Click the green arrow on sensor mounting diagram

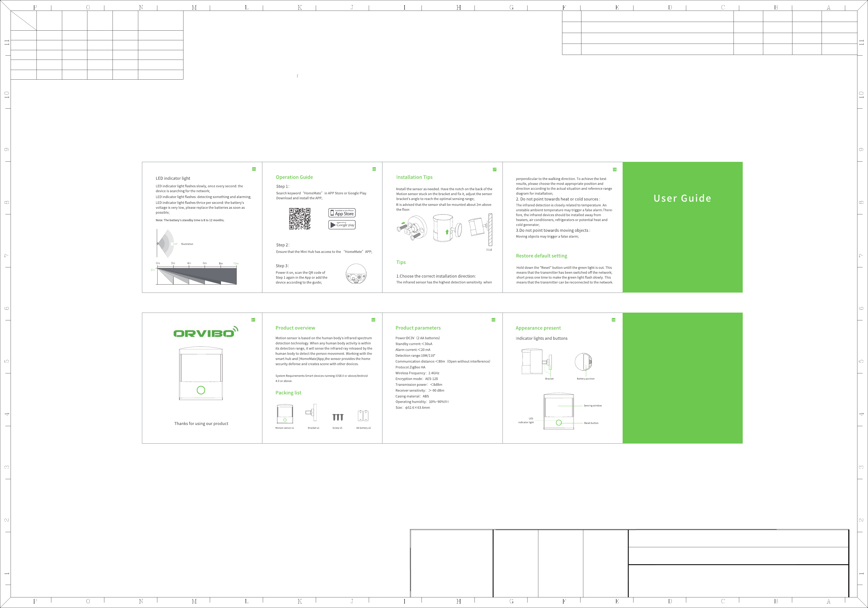coord(447,232)
